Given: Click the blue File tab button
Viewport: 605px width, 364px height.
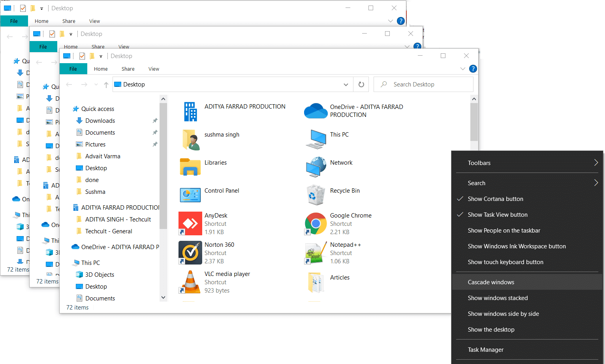Looking at the screenshot, I should click(x=73, y=69).
